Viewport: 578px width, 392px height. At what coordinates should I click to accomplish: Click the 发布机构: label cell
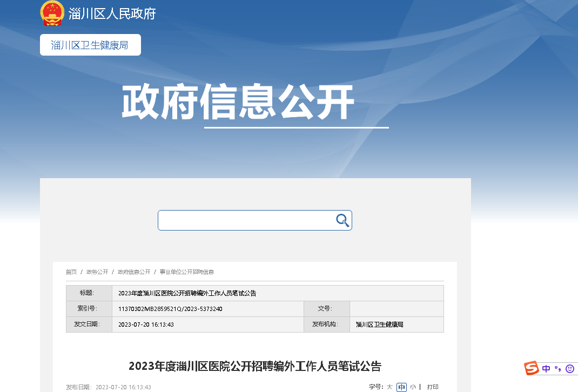click(327, 325)
